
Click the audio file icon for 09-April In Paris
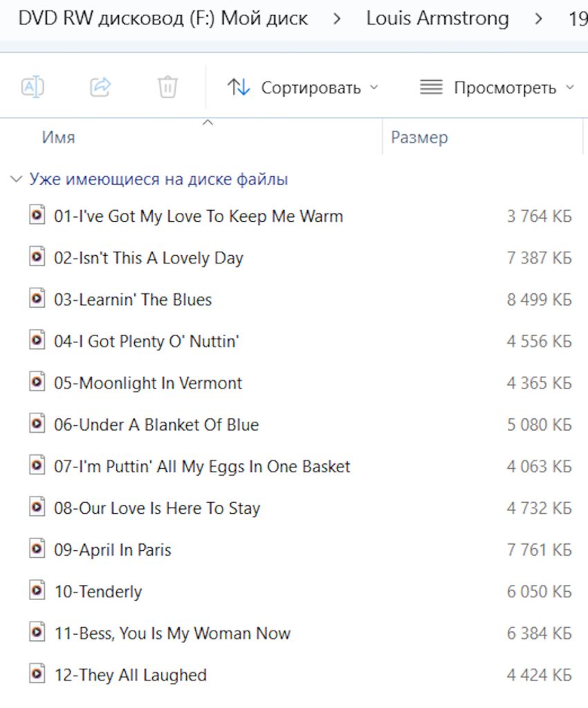pyautogui.click(x=37, y=548)
